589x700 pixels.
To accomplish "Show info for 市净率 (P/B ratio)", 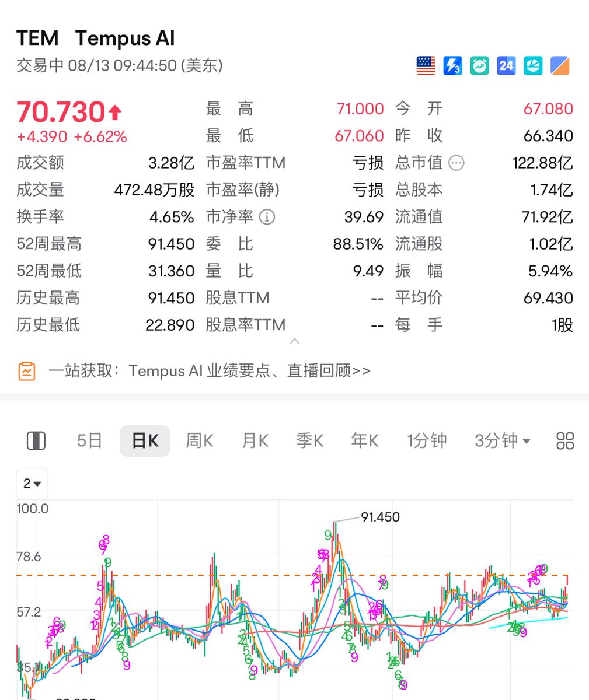I will point(267,218).
